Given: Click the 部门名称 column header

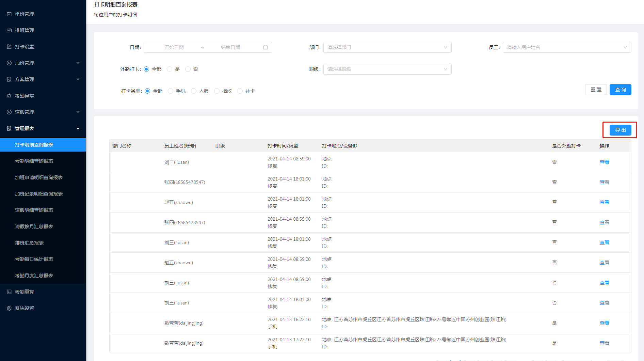Looking at the screenshot, I should tap(122, 146).
